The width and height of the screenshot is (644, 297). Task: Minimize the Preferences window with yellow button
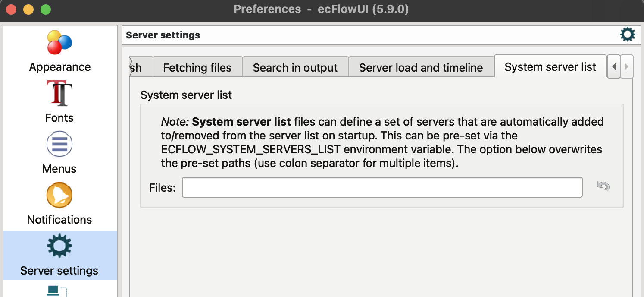click(28, 9)
